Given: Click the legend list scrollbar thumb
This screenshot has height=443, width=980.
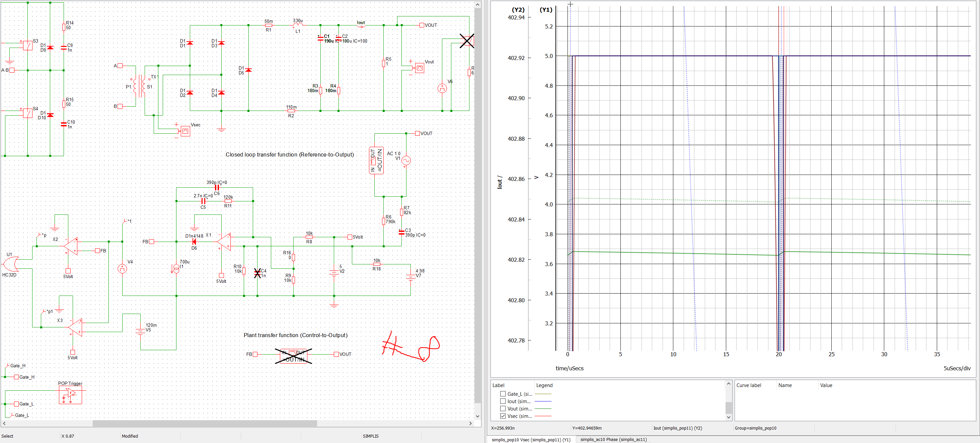Looking at the screenshot, I should coord(729,407).
